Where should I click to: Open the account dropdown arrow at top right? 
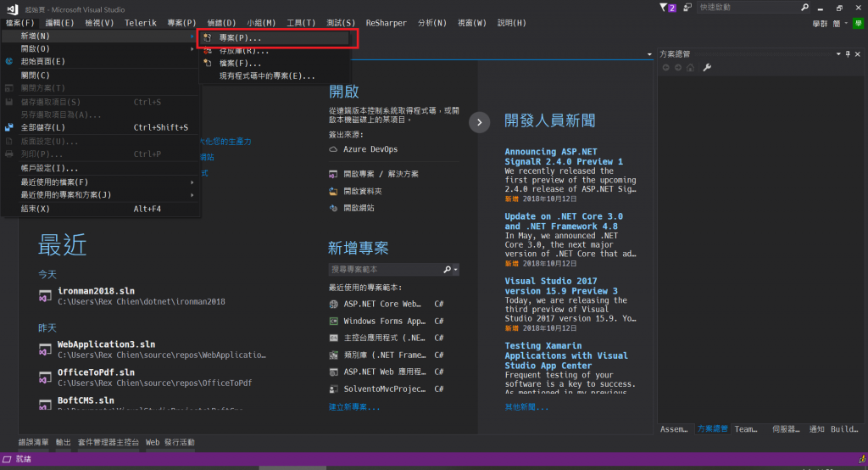click(846, 23)
